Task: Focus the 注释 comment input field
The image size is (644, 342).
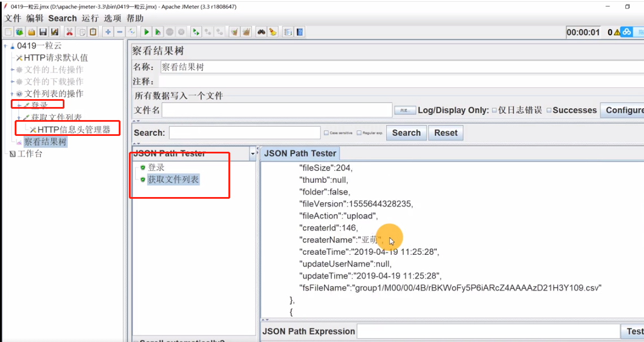Action: 401,82
